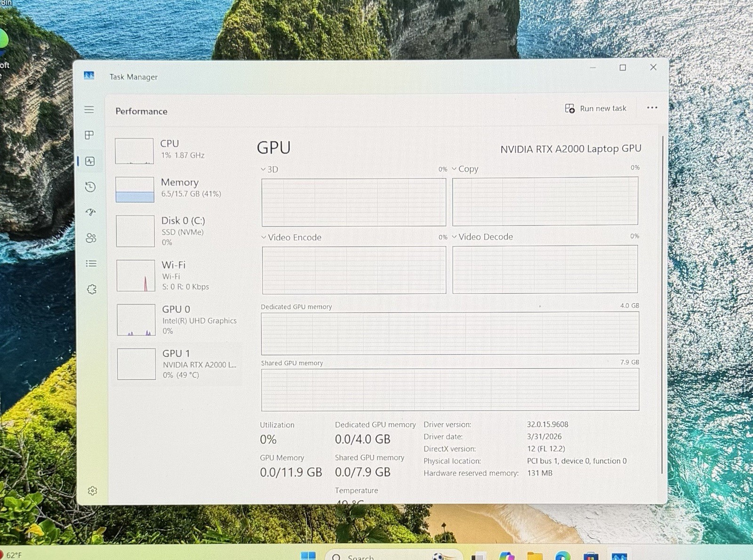Image resolution: width=753 pixels, height=560 pixels.
Task: Click the Run new task label
Action: (x=603, y=109)
